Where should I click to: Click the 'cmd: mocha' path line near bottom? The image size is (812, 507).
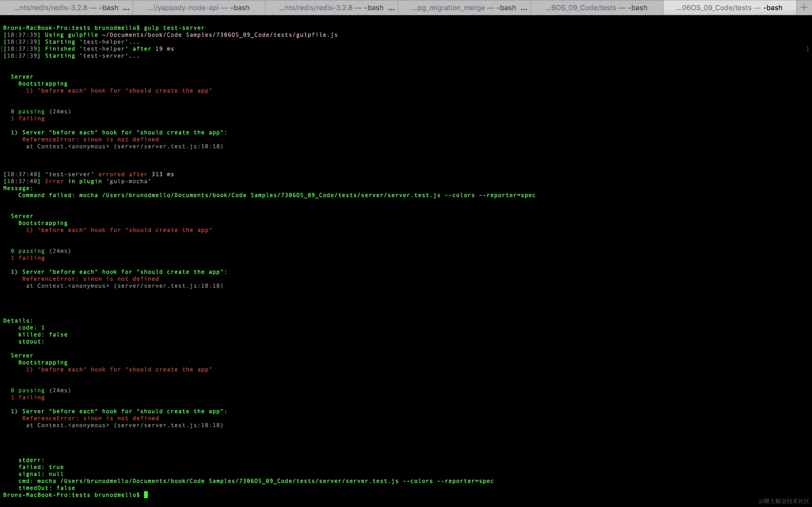pos(256,481)
